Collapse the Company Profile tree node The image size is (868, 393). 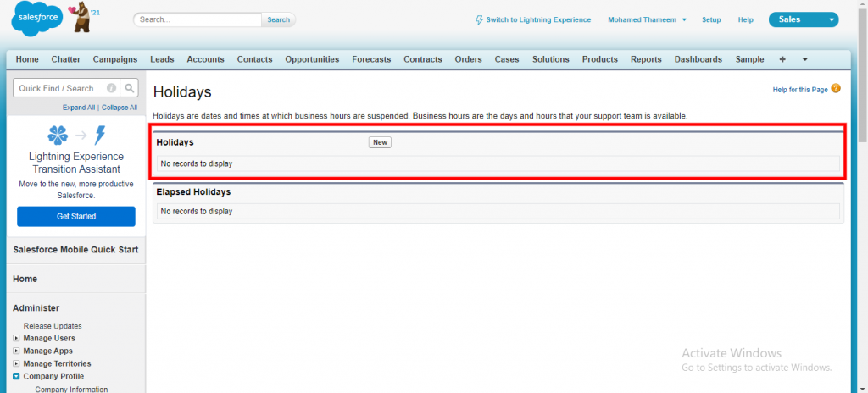coord(17,376)
